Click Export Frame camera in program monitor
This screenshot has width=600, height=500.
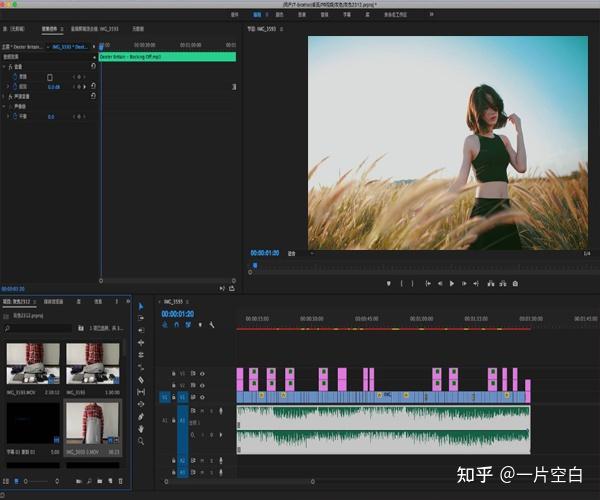pos(515,283)
